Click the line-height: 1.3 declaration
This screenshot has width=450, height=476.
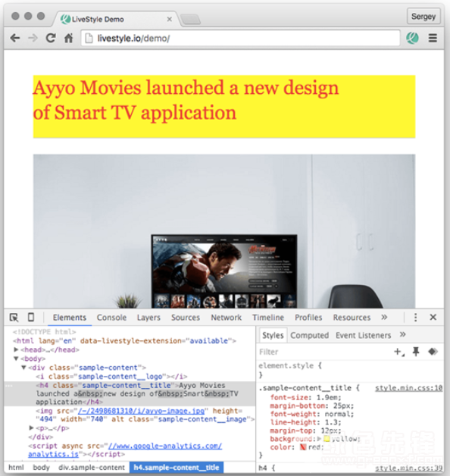click(306, 422)
